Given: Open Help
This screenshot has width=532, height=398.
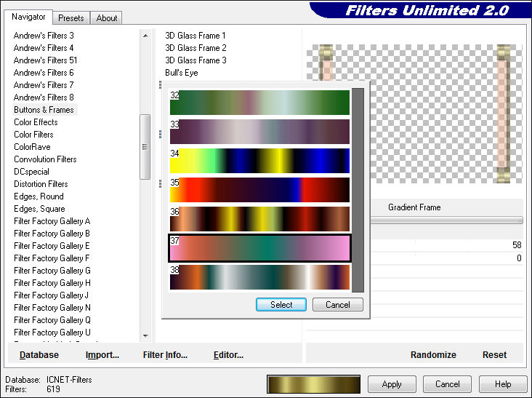Looking at the screenshot, I should tap(503, 384).
